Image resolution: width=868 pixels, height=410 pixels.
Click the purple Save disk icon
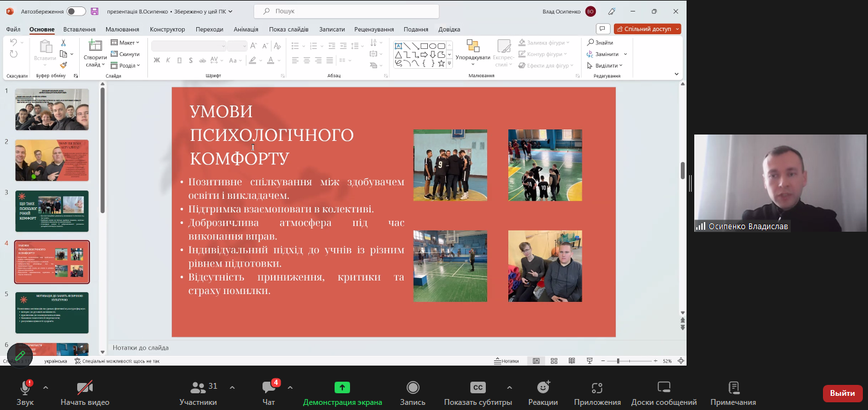tap(95, 12)
